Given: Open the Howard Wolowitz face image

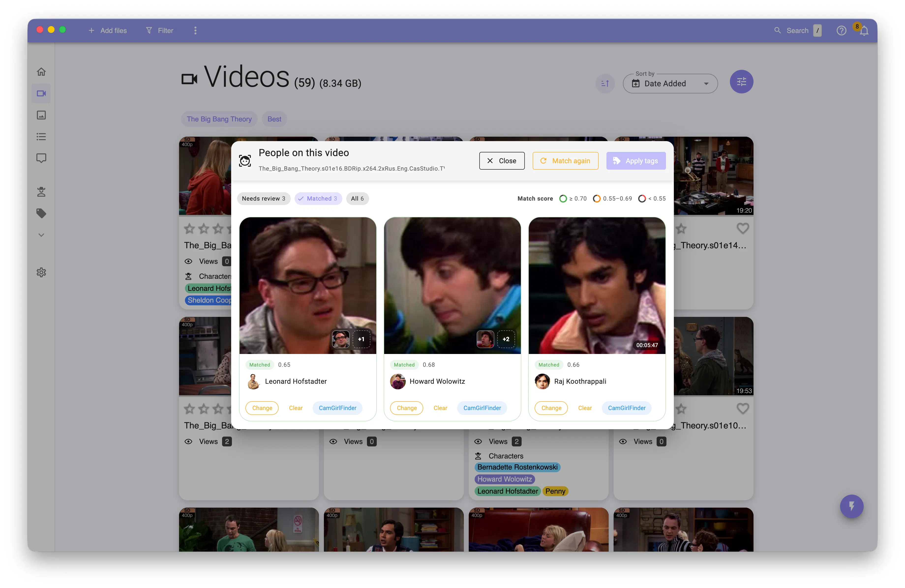Looking at the screenshot, I should tap(452, 285).
